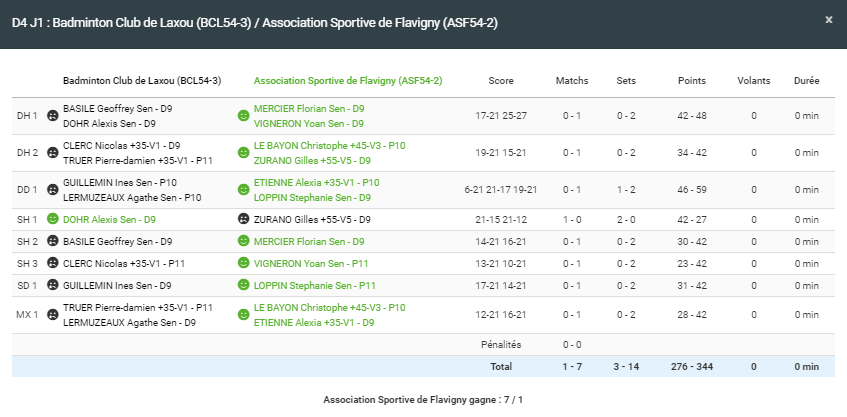Click green smiley beside LOPPIN Stephanie in SD 1
Viewport: 847px width, 417px height.
[x=243, y=286]
